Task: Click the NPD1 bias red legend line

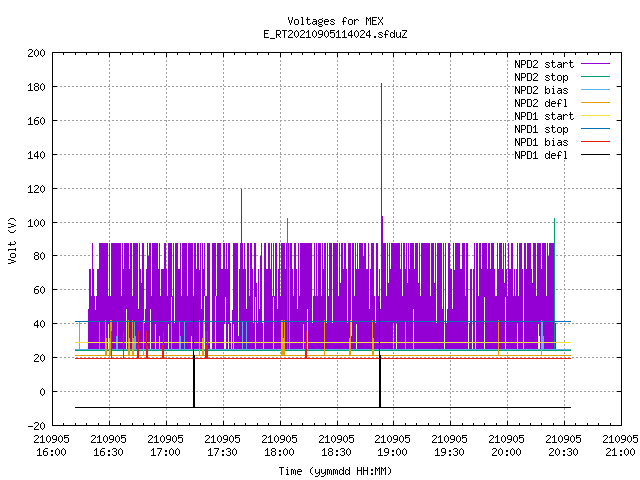Action: [x=595, y=142]
